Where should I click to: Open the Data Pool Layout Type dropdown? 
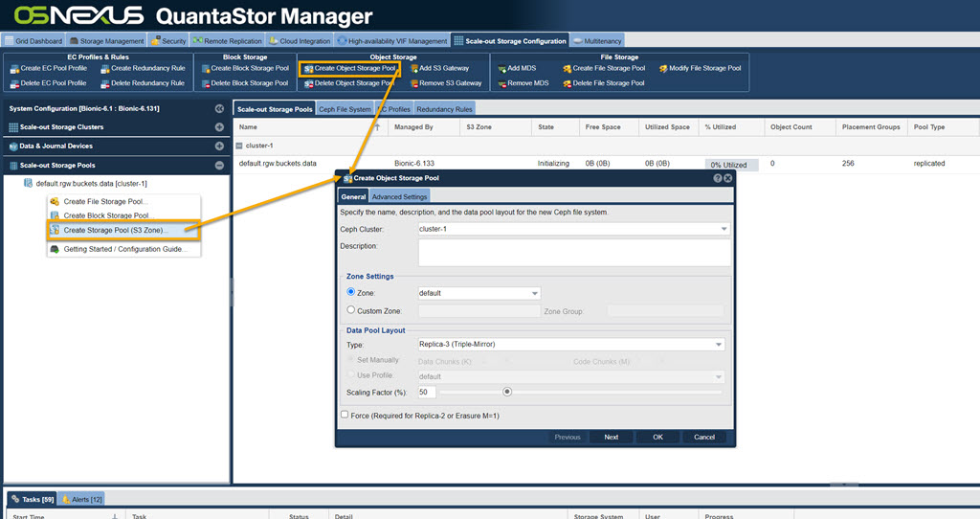point(719,345)
